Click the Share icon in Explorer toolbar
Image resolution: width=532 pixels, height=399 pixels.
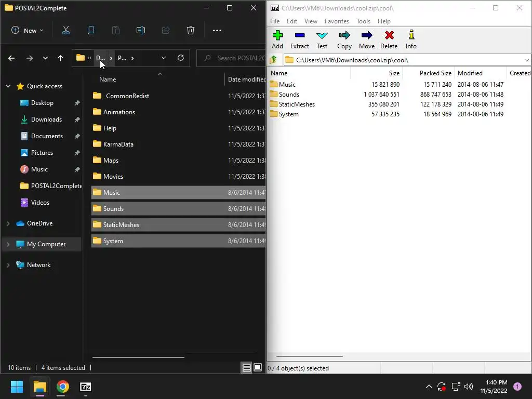click(x=166, y=30)
